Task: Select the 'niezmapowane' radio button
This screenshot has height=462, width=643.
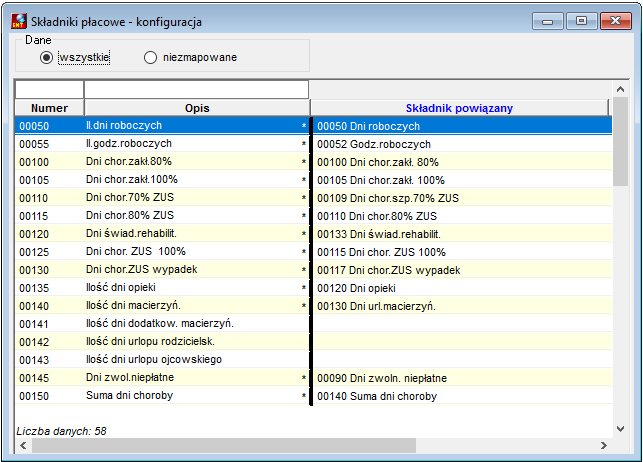Action: click(x=150, y=57)
